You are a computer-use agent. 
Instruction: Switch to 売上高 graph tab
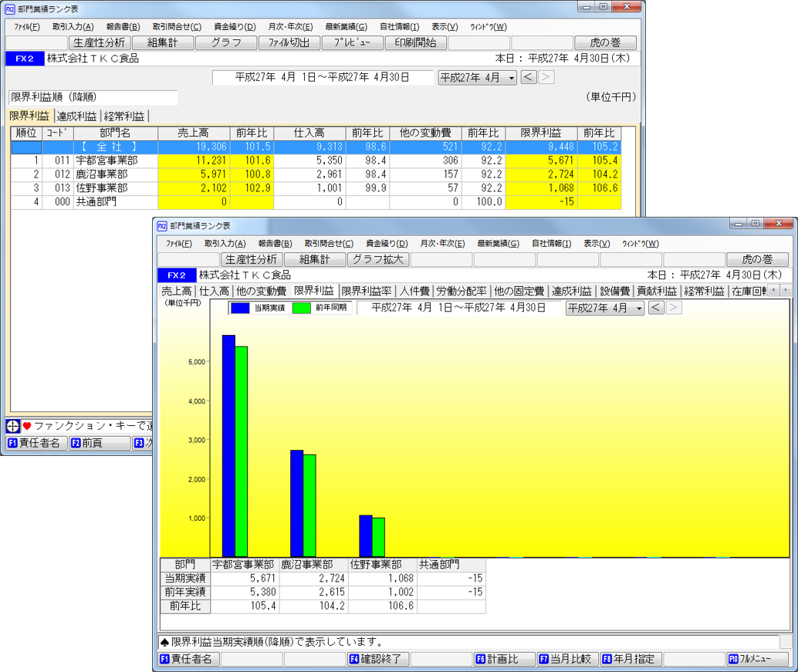coord(177,292)
